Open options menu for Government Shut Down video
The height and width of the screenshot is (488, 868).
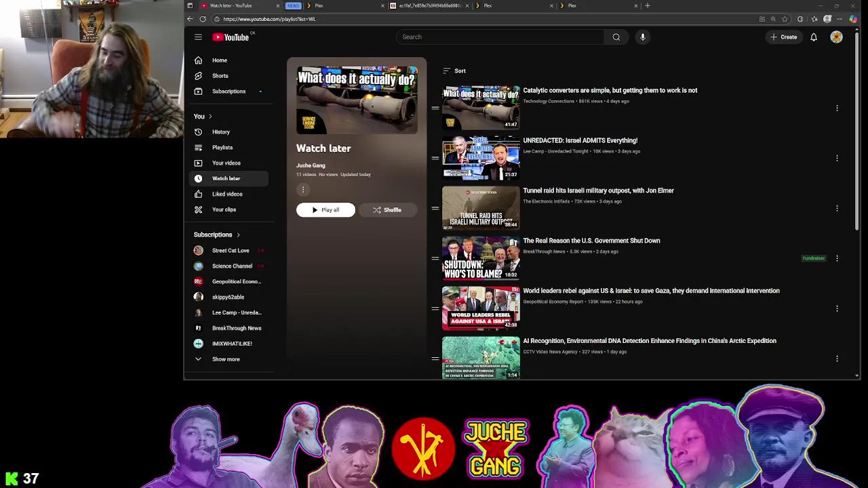(x=837, y=258)
